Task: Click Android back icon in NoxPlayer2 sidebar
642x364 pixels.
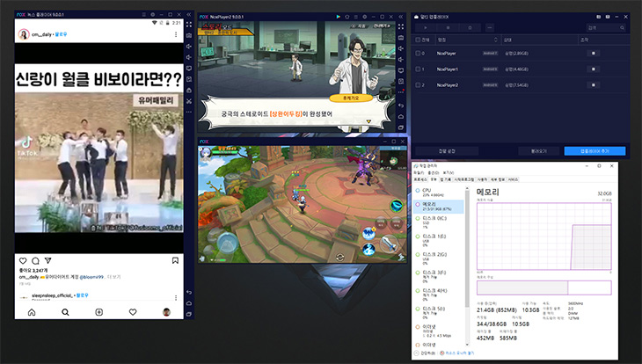Action: click(x=401, y=106)
